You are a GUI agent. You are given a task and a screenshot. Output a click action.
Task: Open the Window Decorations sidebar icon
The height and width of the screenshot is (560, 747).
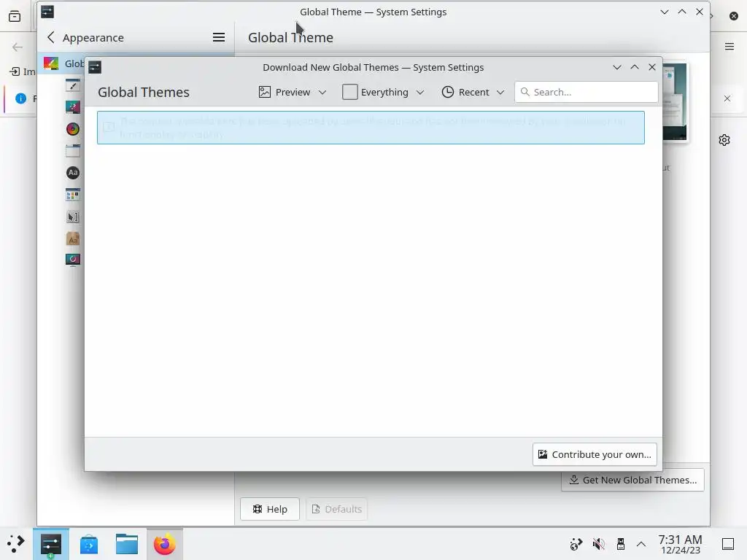tap(73, 151)
